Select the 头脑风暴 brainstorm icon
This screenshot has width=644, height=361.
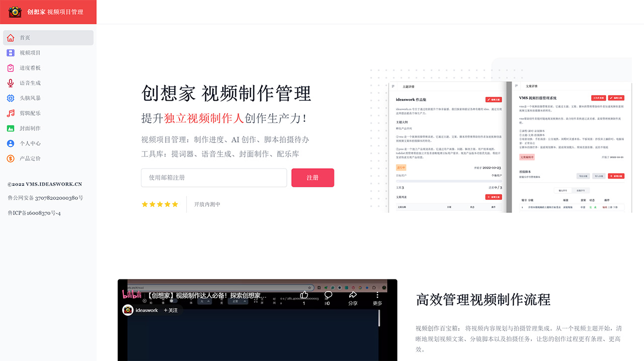(x=10, y=98)
